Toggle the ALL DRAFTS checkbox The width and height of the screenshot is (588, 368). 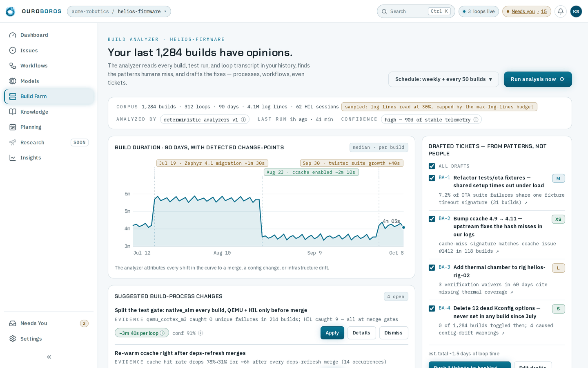(x=432, y=166)
